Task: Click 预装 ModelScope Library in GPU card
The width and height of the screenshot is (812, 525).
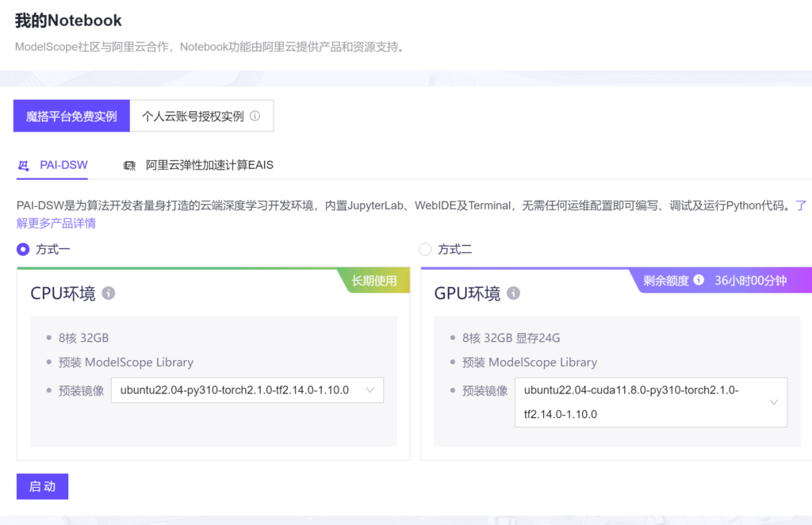Action: [x=530, y=362]
